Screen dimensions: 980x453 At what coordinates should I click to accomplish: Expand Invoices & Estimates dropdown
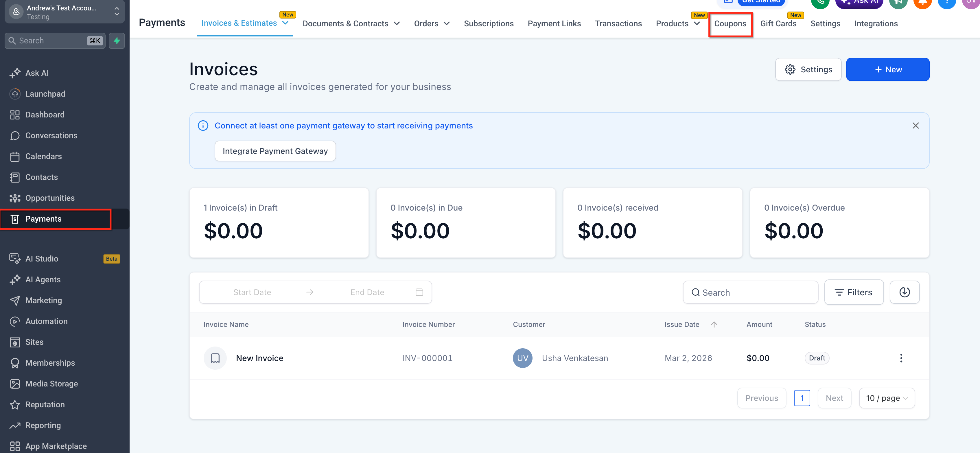click(285, 23)
